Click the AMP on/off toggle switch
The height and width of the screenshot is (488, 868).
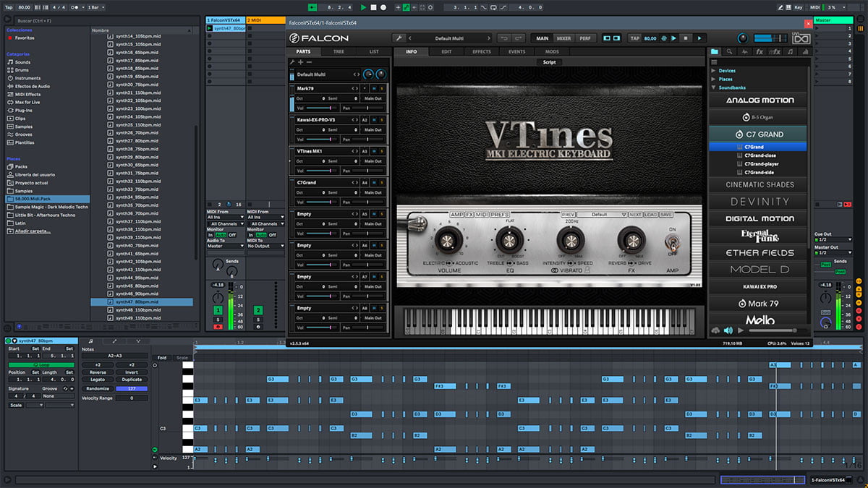tap(672, 241)
